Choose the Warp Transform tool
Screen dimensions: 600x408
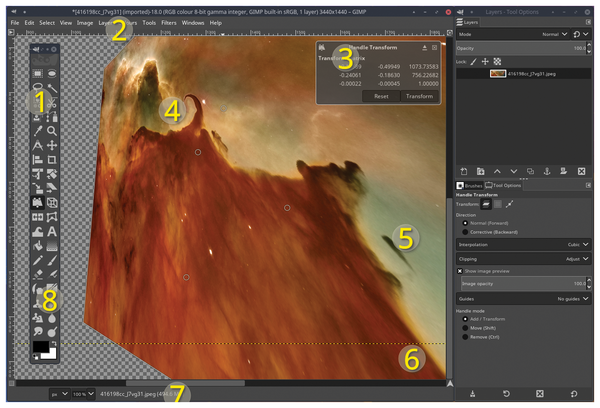pyautogui.click(x=38, y=232)
